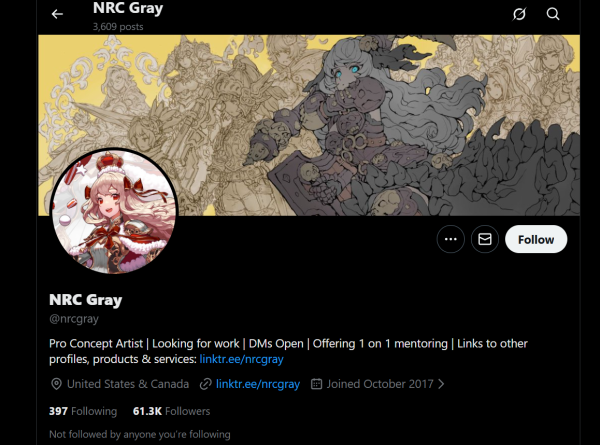The width and height of the screenshot is (600, 445).
Task: Open the three-dot more options button
Action: [x=450, y=239]
